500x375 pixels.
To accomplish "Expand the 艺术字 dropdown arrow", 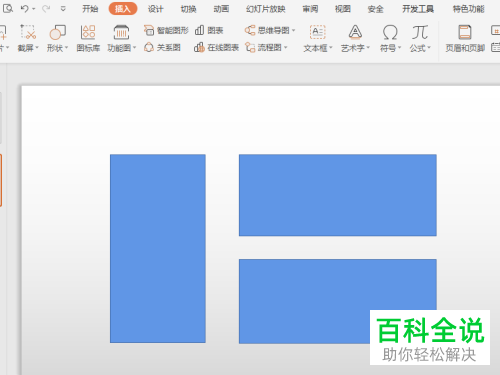I will pos(368,48).
